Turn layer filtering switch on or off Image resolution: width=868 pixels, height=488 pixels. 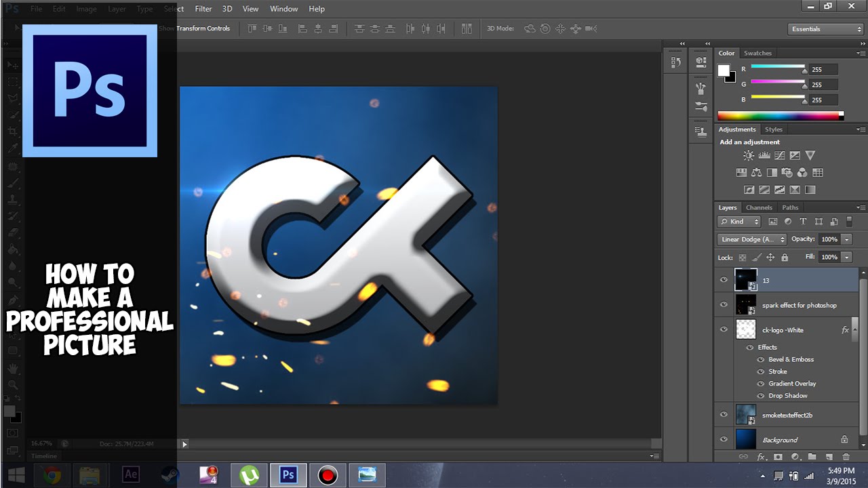coord(850,222)
